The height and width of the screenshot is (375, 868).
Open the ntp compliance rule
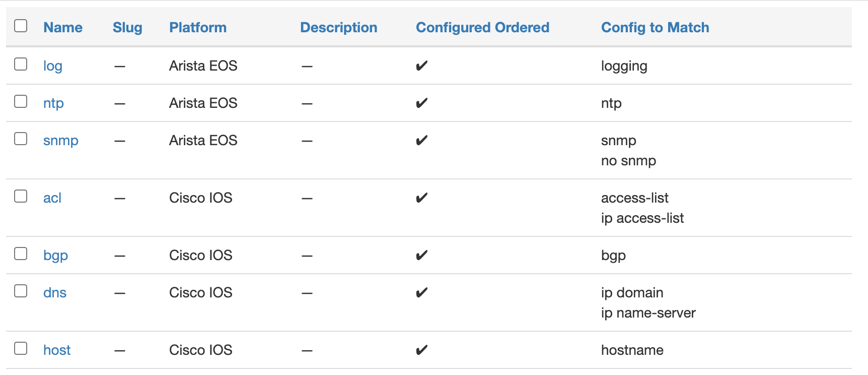pos(53,103)
